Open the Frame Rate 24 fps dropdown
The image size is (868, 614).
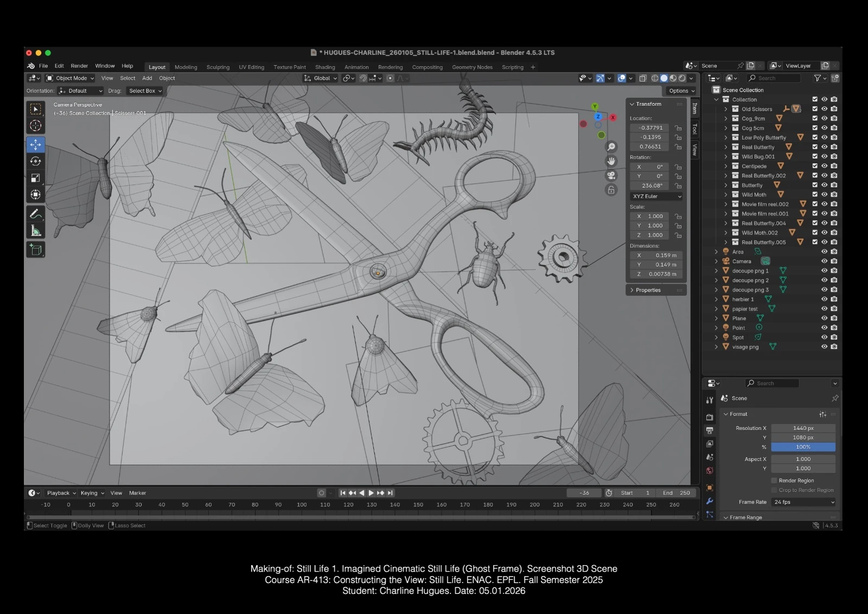[803, 502]
